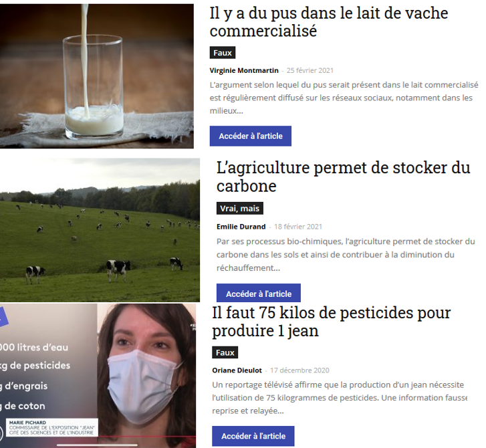Open the masked woman video thumbnail
Image resolution: width=486 pixels, height=448 pixels.
tap(98, 376)
